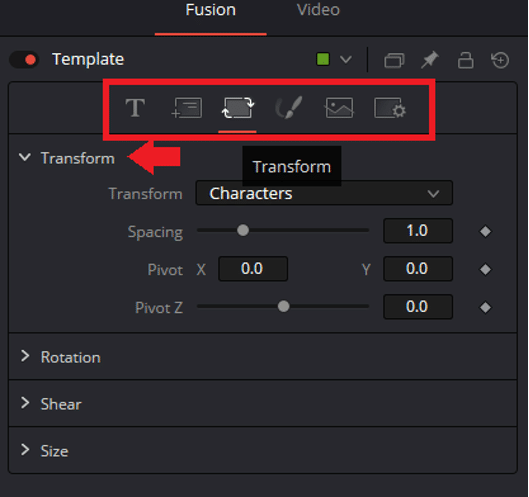
Task: Toggle the Spacing keyframe diamond
Action: pos(485,231)
